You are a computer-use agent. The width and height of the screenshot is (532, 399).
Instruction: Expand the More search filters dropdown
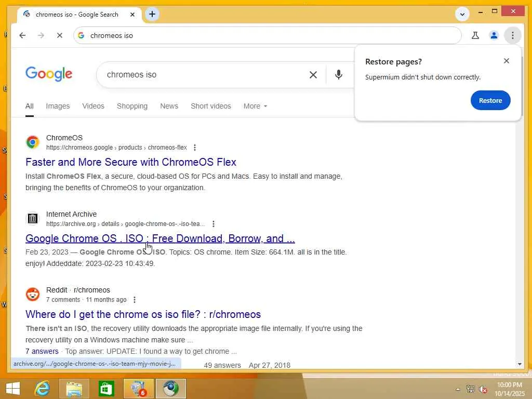pos(255,106)
